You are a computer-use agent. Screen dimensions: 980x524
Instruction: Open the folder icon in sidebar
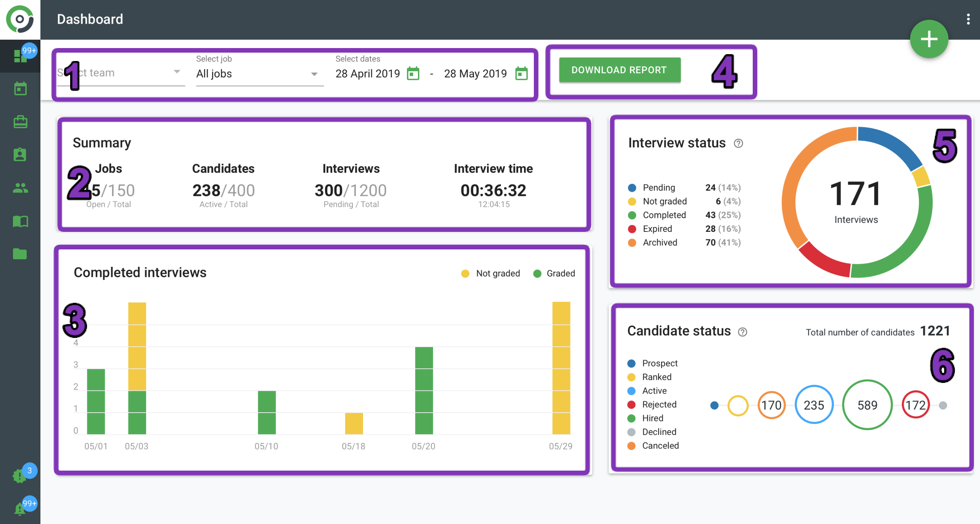(20, 254)
